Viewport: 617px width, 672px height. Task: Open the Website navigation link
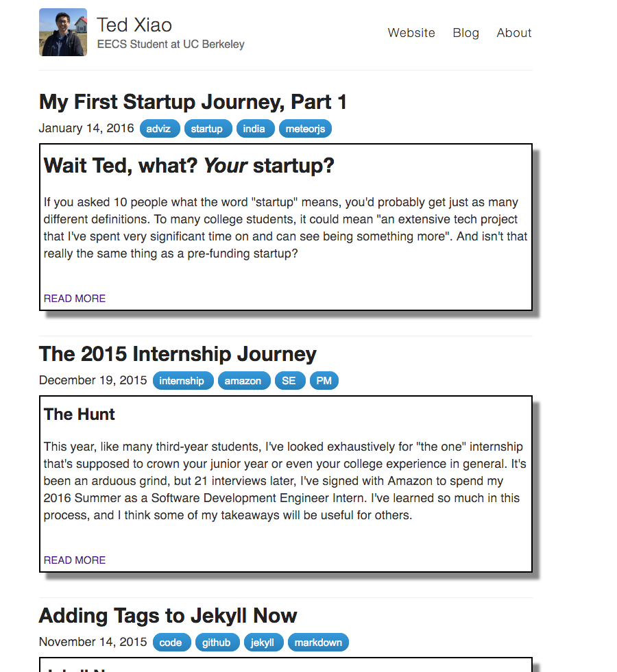click(411, 33)
